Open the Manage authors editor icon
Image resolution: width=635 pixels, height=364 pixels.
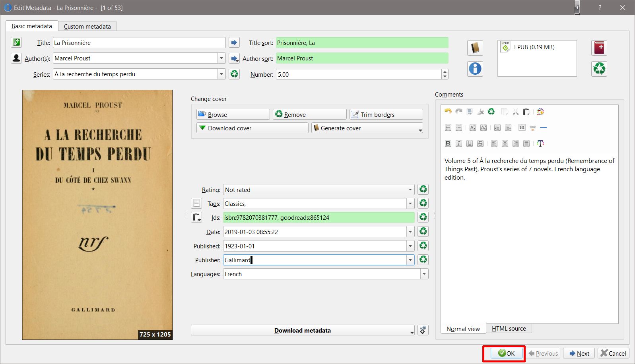coord(16,58)
